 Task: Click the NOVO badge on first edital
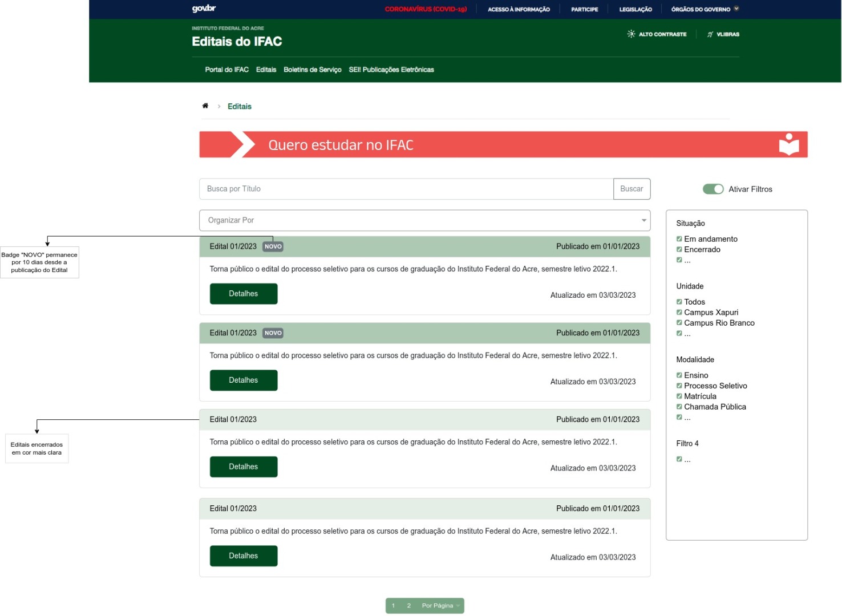coord(273,247)
